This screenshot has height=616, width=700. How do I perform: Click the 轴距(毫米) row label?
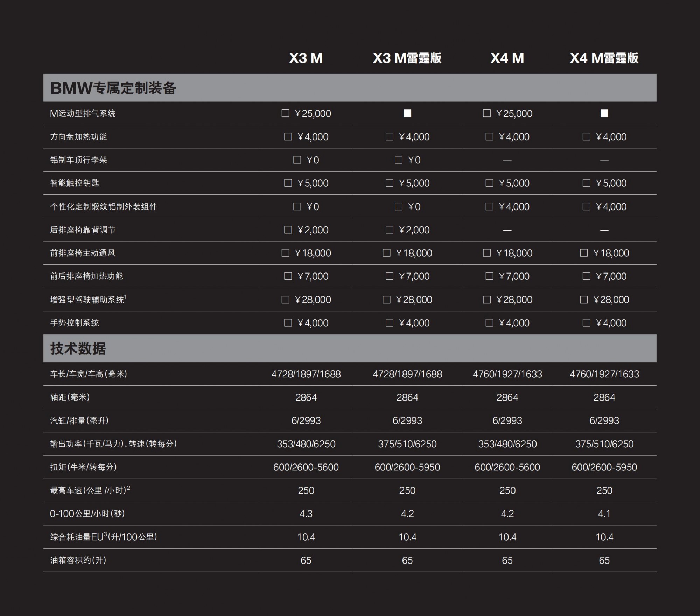[x=70, y=397]
